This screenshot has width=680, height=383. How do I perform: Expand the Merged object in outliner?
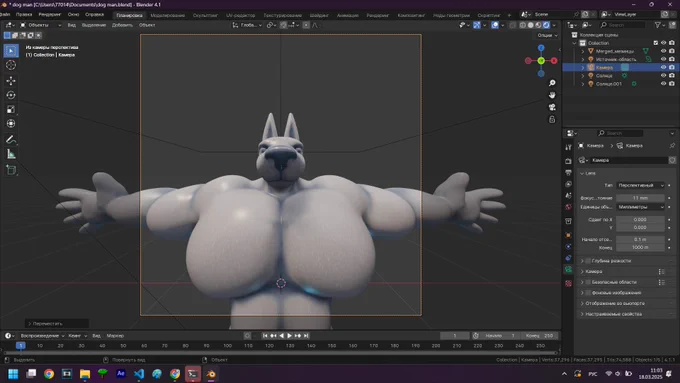coord(583,51)
